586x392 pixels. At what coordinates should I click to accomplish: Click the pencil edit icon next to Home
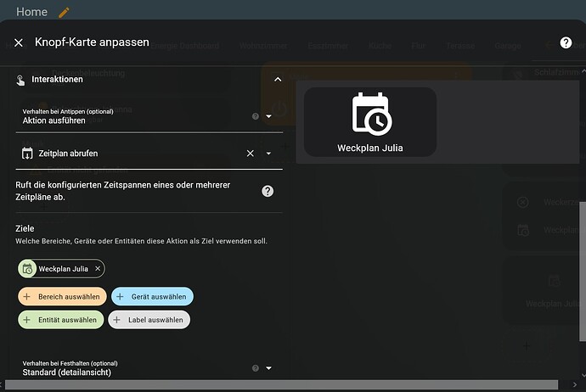64,13
